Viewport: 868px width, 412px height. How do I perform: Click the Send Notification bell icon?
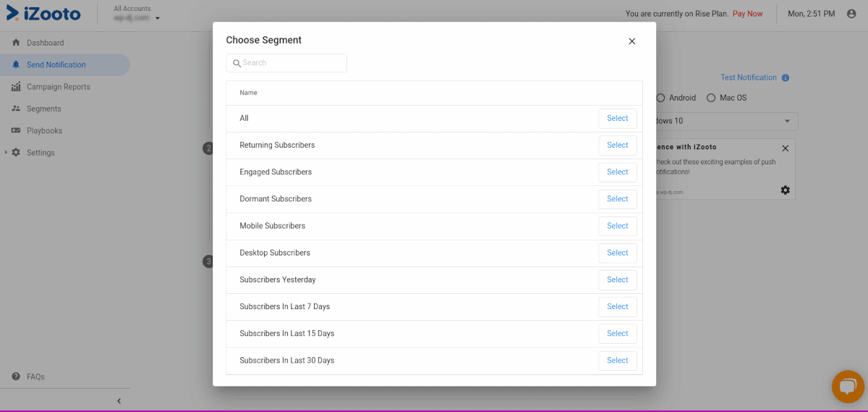[x=16, y=64]
